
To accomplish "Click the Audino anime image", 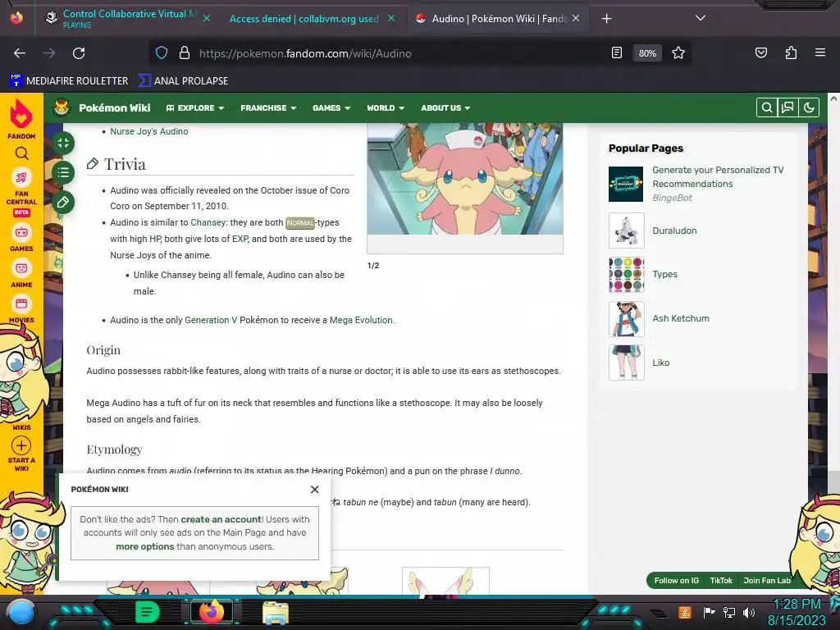I will [465, 178].
